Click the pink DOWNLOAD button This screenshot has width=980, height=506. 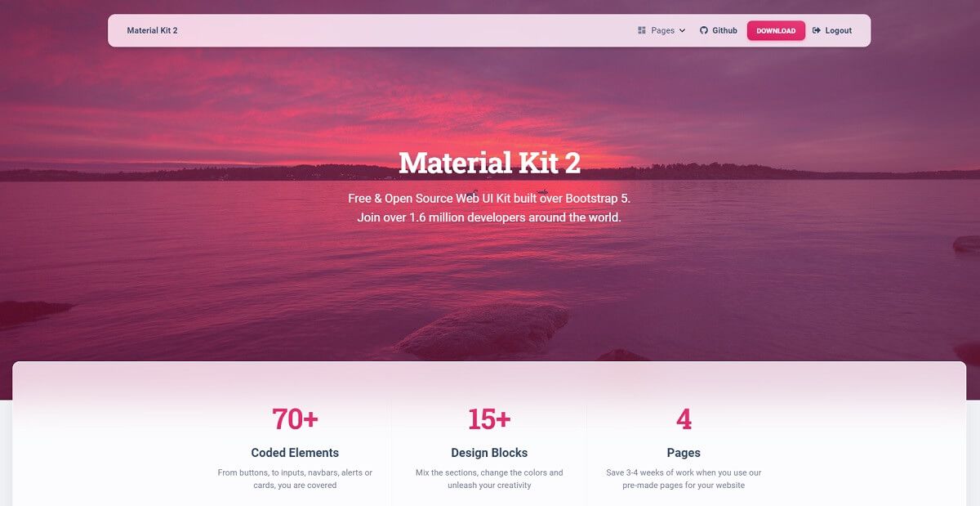(x=776, y=30)
